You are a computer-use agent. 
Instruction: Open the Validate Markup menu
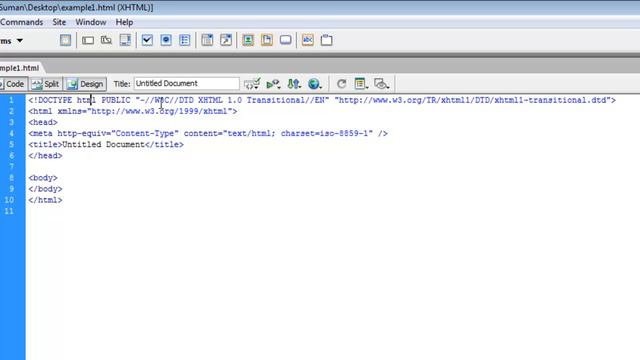273,84
